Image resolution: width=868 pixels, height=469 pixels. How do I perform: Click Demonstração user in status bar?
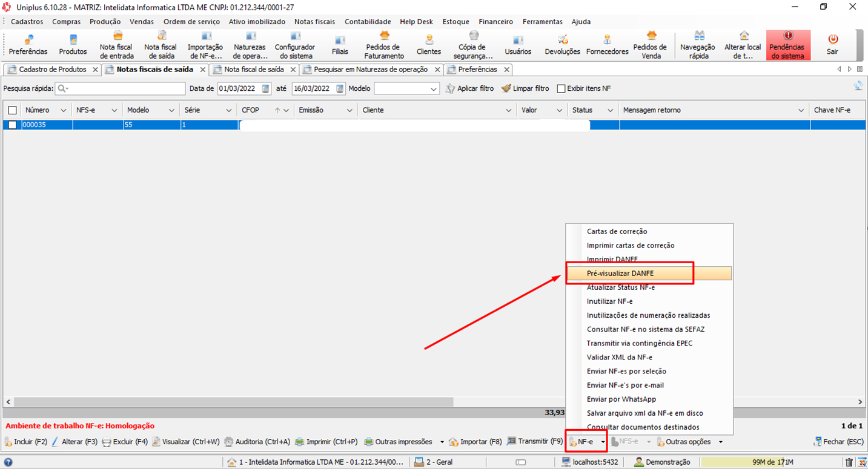[662, 462]
